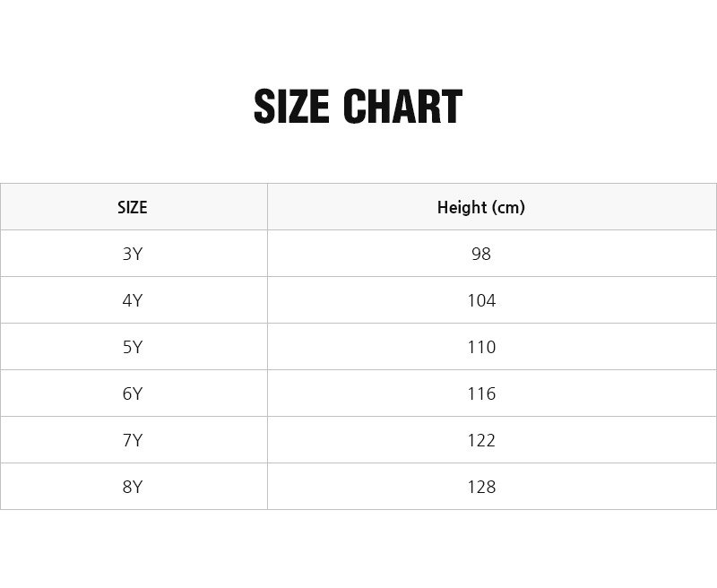Click the height value 110

(481, 347)
